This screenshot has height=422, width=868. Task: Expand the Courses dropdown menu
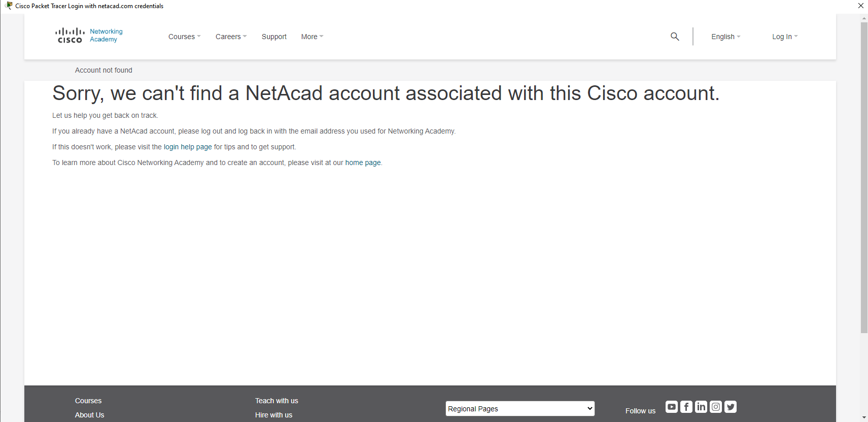pyautogui.click(x=184, y=37)
